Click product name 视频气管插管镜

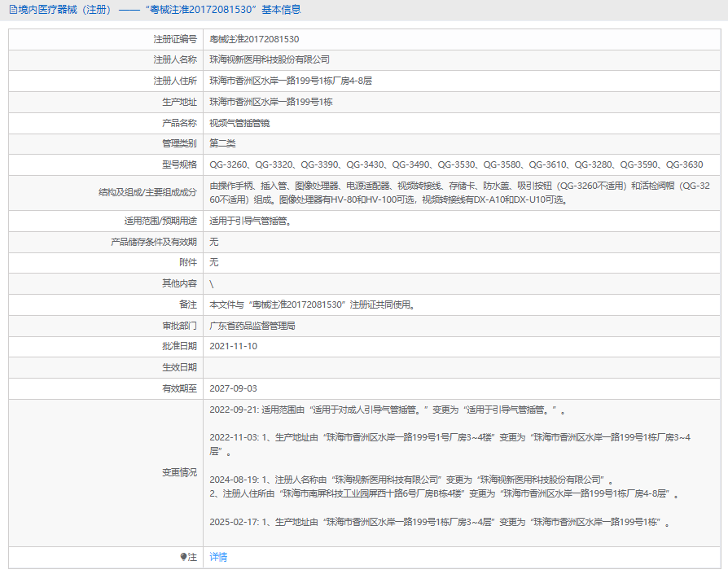pyautogui.click(x=239, y=123)
